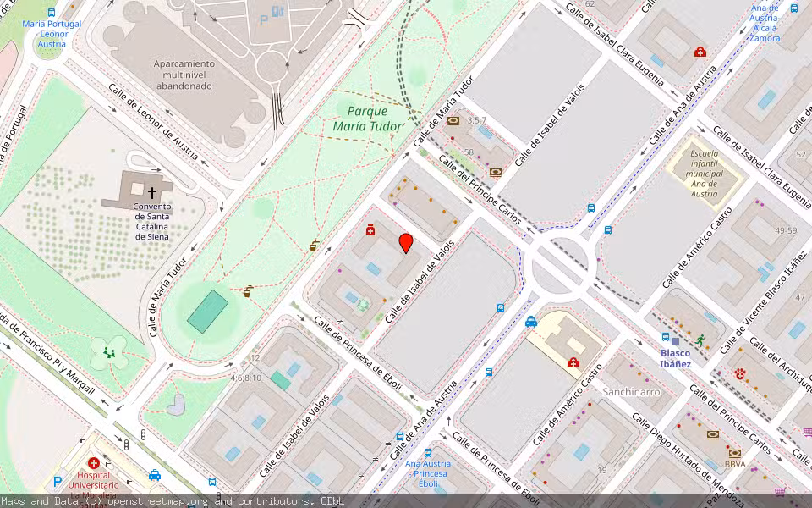Click the red location marker pin
Image resolution: width=812 pixels, height=508 pixels.
(406, 243)
